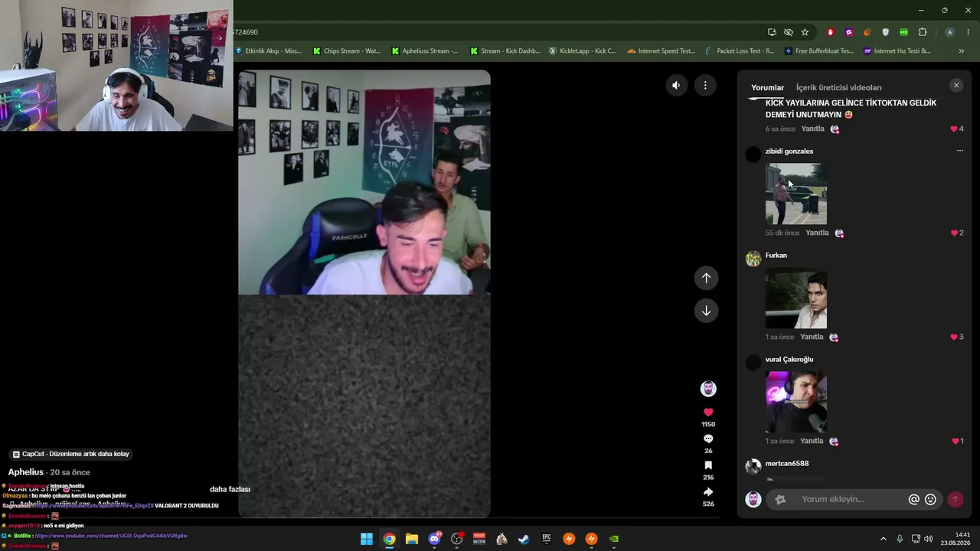980x551 pixels.
Task: Open İnternet Hız Testi bookmark
Action: pos(897,51)
